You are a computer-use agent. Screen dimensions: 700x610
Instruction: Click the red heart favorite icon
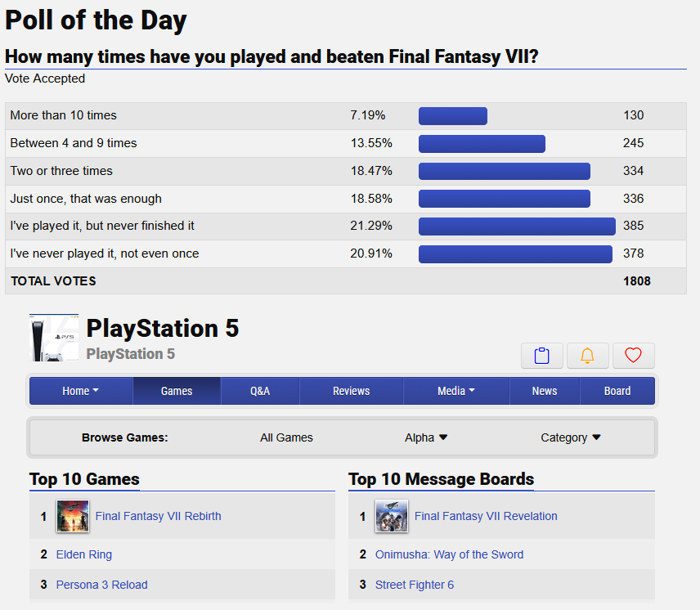633,356
